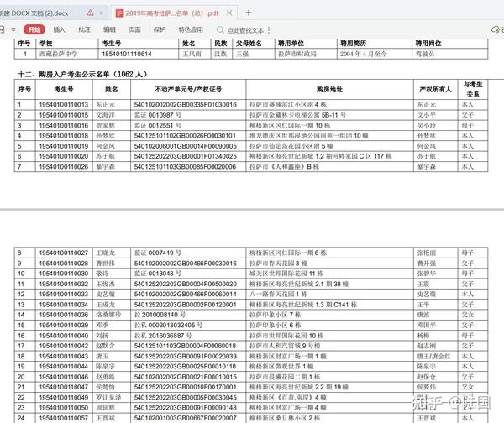Switch to the 新建 DOCX 文档 (2).docx tab
504x423 pixels.
coord(34,13)
